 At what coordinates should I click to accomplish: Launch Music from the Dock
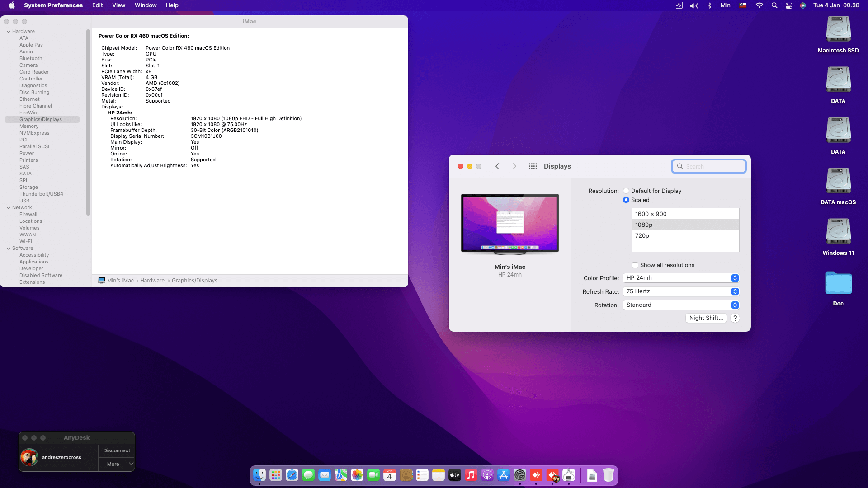coord(471,475)
